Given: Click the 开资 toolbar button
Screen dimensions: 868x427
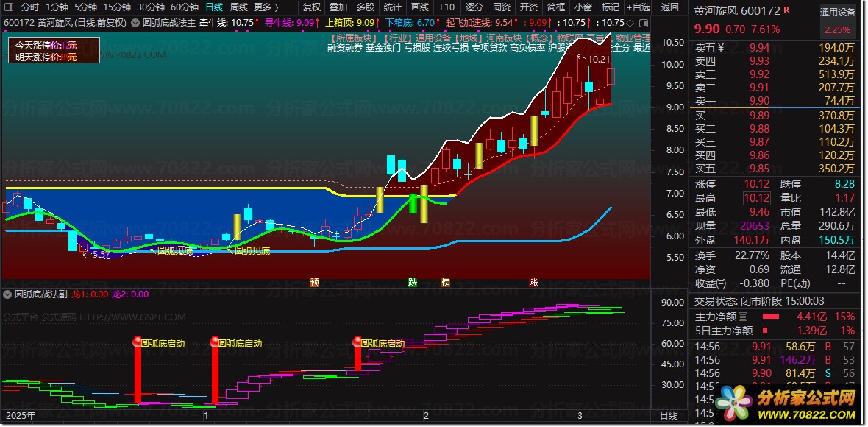Looking at the screenshot, I should pos(529,7).
